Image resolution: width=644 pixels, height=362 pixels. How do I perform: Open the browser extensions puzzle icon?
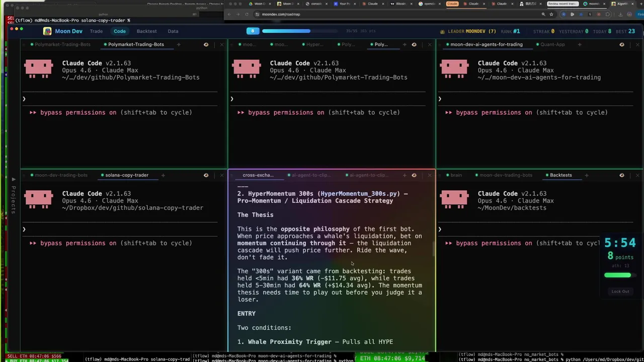pyautogui.click(x=608, y=14)
